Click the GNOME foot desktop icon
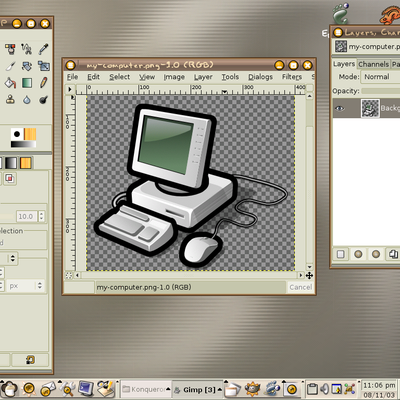The width and height of the screenshot is (400, 400). pos(340,13)
